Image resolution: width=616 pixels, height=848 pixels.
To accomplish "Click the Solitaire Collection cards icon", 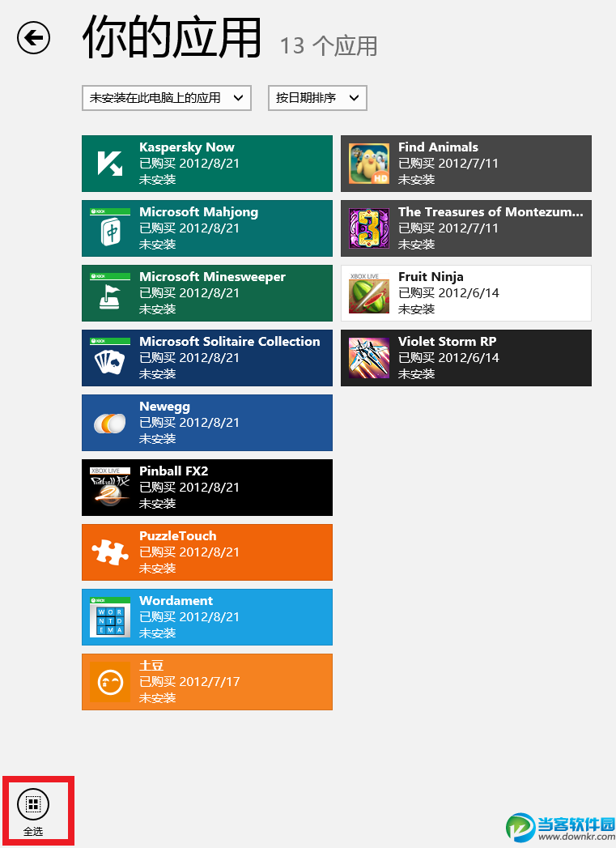I will (110, 358).
